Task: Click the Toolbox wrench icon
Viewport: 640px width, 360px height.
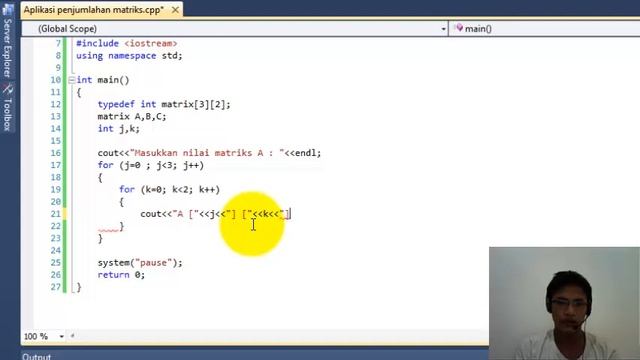Action: click(x=7, y=88)
